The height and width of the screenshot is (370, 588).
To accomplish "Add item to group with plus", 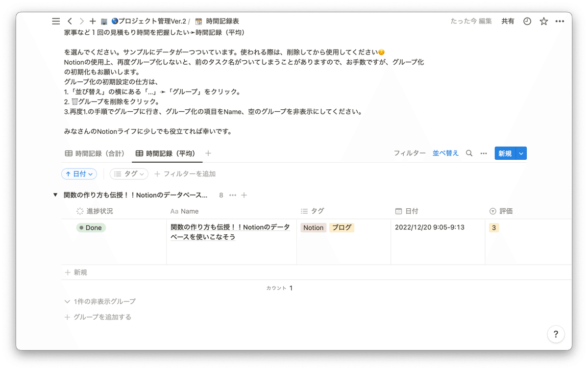I will coord(244,195).
